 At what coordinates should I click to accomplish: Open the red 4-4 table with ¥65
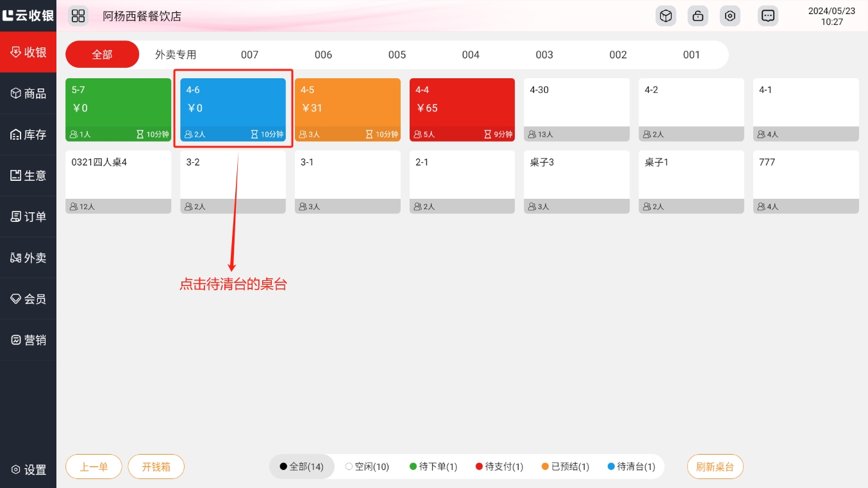[x=462, y=109]
